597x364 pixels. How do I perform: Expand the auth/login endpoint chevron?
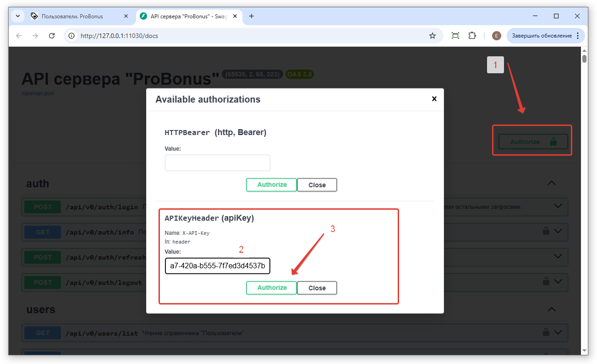pyautogui.click(x=558, y=206)
